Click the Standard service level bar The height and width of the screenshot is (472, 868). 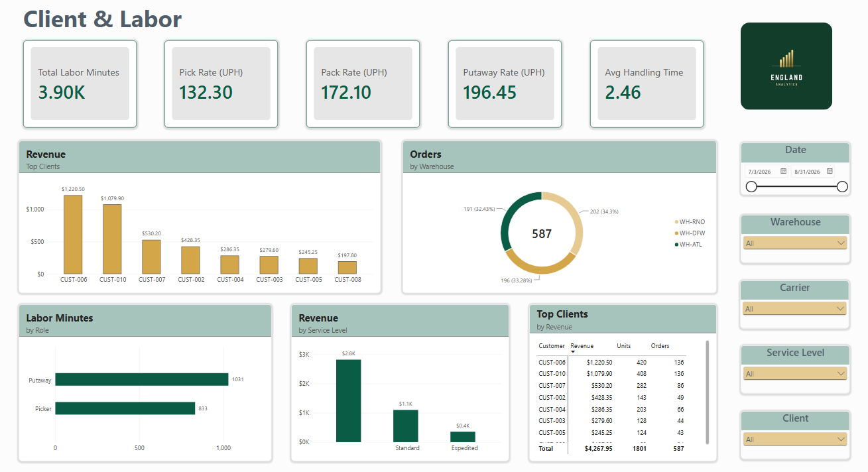[x=406, y=426]
